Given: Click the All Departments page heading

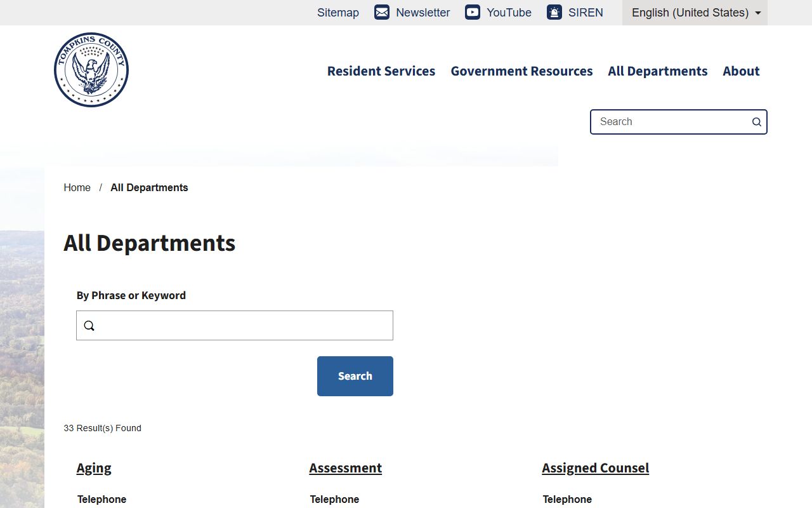Looking at the screenshot, I should coord(150,243).
